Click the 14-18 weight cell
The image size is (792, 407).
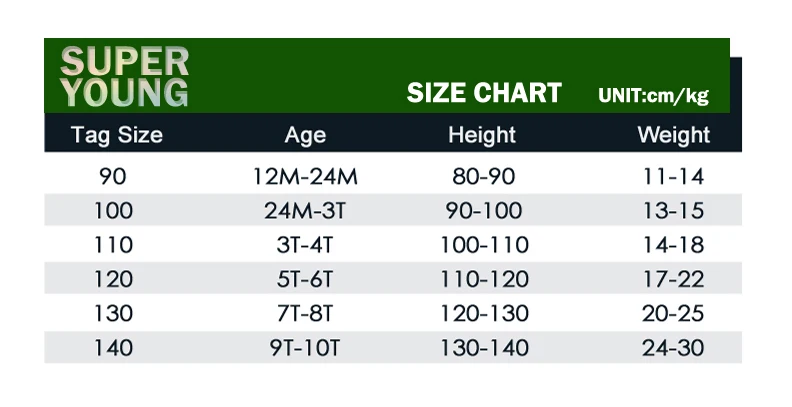673,245
